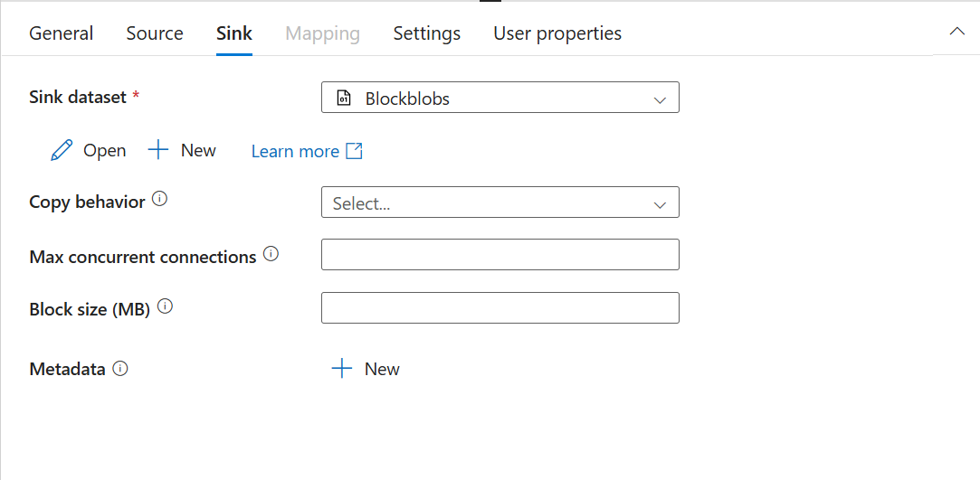The width and height of the screenshot is (980, 480).
Task: Click plus icon next to dataset New
Action: pyautogui.click(x=158, y=150)
